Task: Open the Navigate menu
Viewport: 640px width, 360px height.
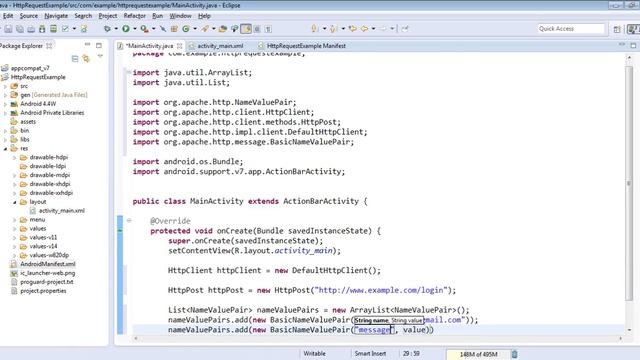Action: coord(56,16)
